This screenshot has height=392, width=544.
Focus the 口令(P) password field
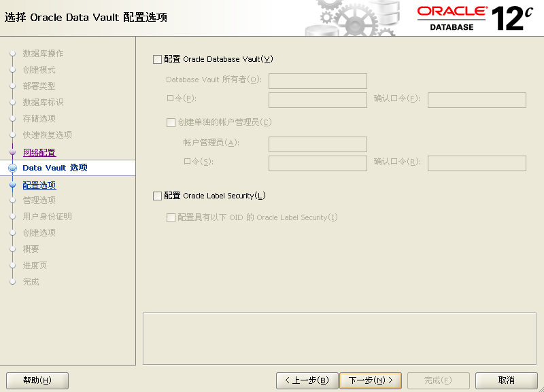(318, 100)
